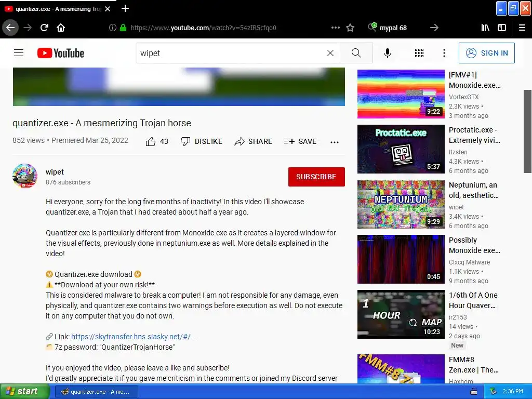
Task: Close the quantizer.exe browser tab
Action: click(108, 9)
